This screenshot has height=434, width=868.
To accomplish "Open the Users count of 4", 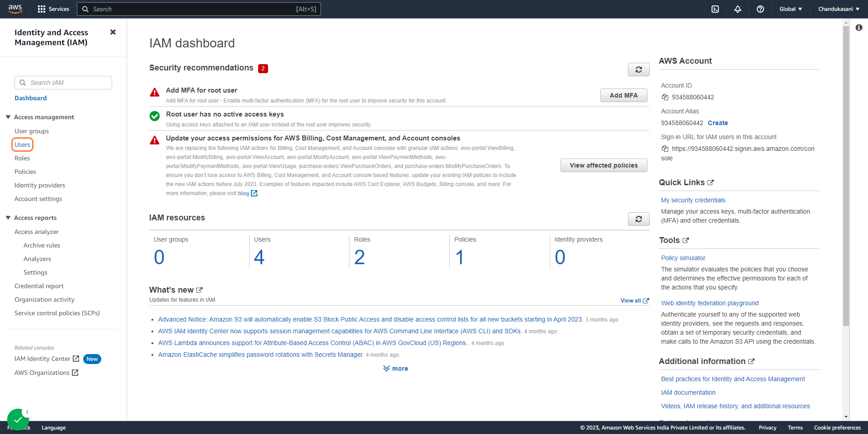I will click(259, 257).
